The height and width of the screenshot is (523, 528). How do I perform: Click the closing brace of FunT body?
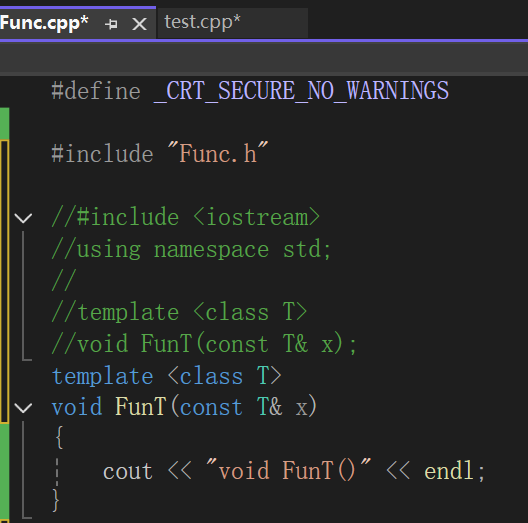[56, 500]
